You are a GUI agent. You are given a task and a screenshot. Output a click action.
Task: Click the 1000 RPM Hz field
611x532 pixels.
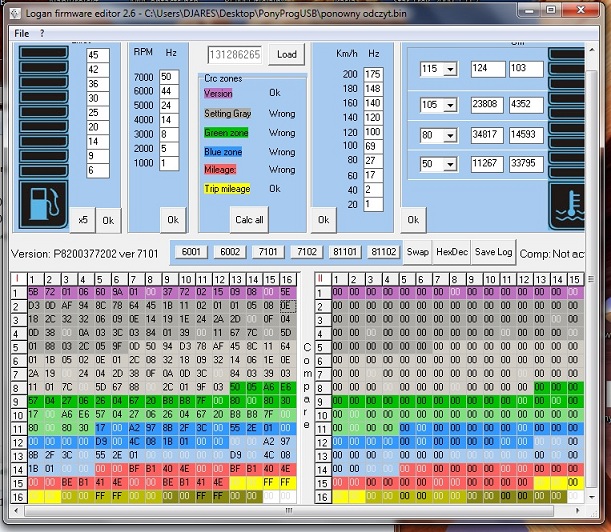[x=169, y=163]
